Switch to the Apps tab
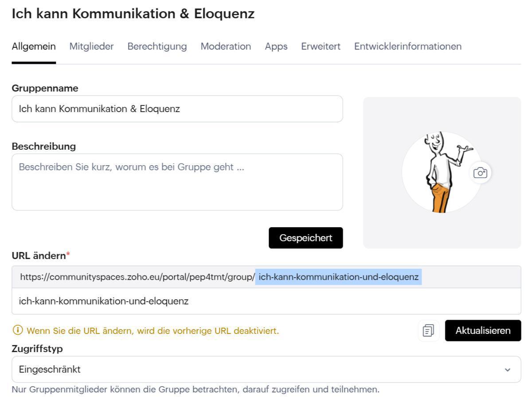Image resolution: width=532 pixels, height=399 pixels. (276, 46)
